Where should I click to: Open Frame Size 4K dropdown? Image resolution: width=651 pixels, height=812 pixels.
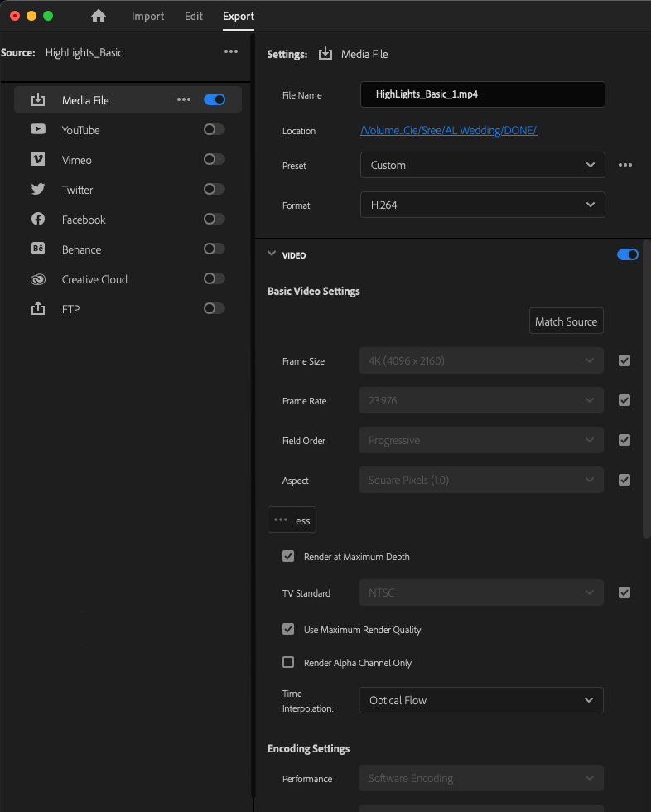pyautogui.click(x=481, y=360)
